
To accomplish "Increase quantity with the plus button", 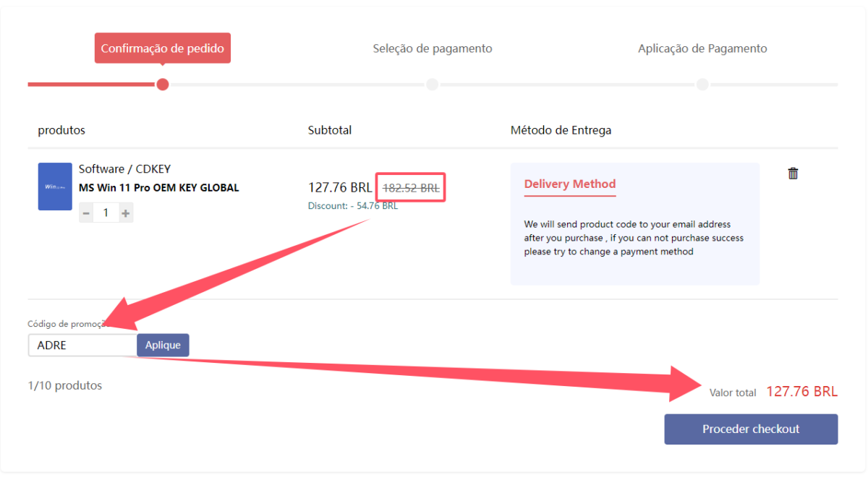I will click(126, 213).
